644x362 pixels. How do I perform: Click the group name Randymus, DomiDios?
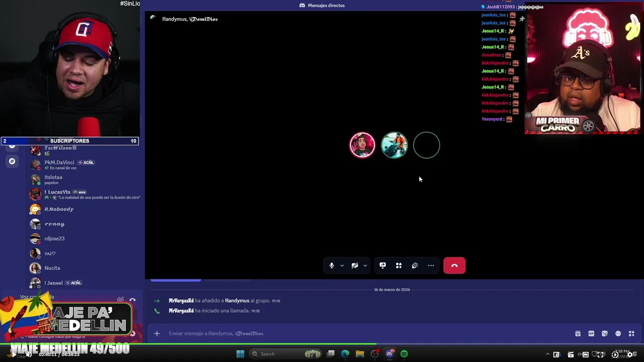pyautogui.click(x=190, y=19)
